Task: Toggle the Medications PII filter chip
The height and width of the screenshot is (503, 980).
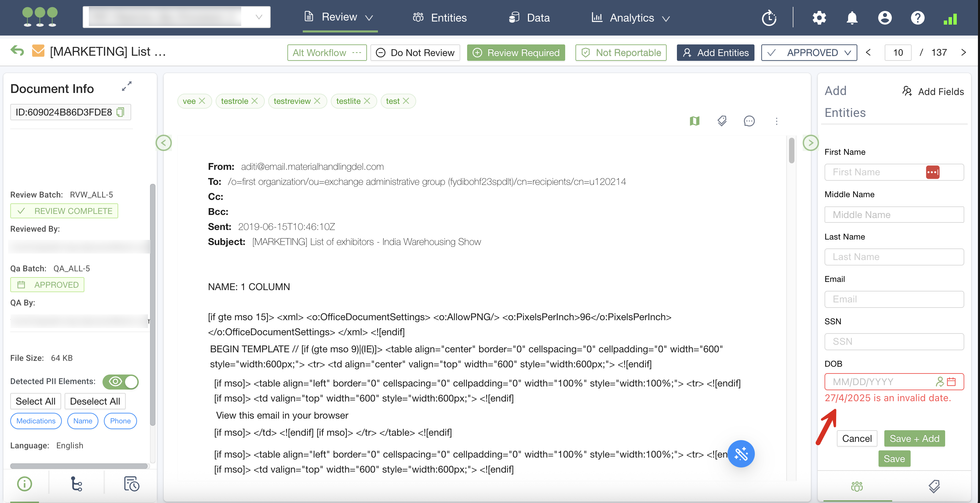Action: coord(36,421)
